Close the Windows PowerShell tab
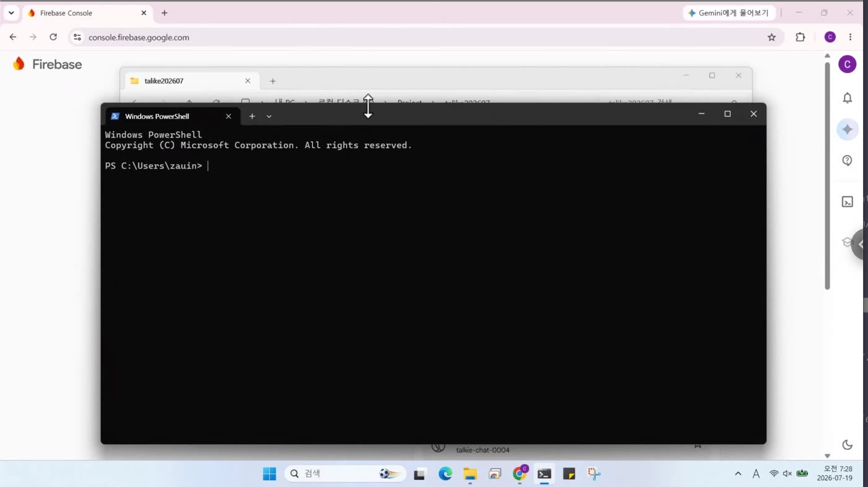 (x=228, y=116)
